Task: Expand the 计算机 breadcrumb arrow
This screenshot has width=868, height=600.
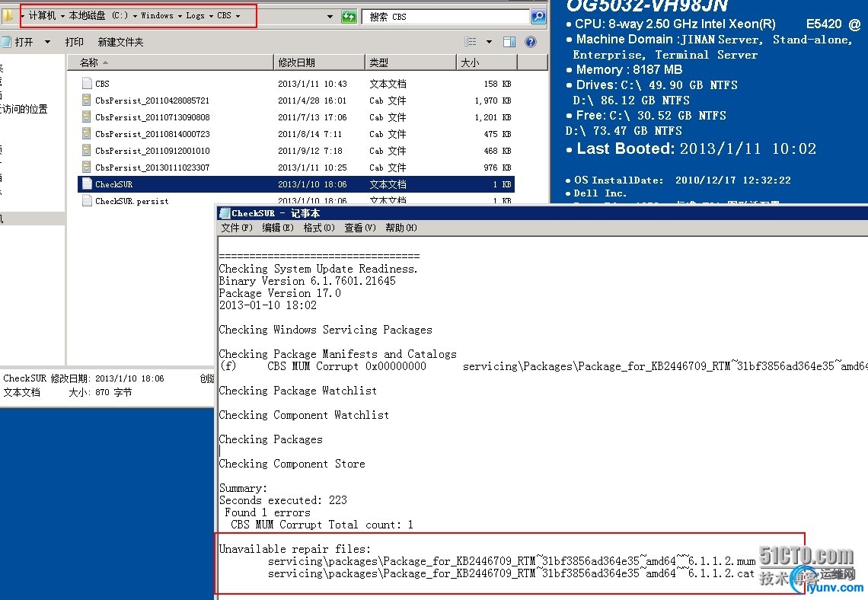Action: pyautogui.click(x=62, y=16)
